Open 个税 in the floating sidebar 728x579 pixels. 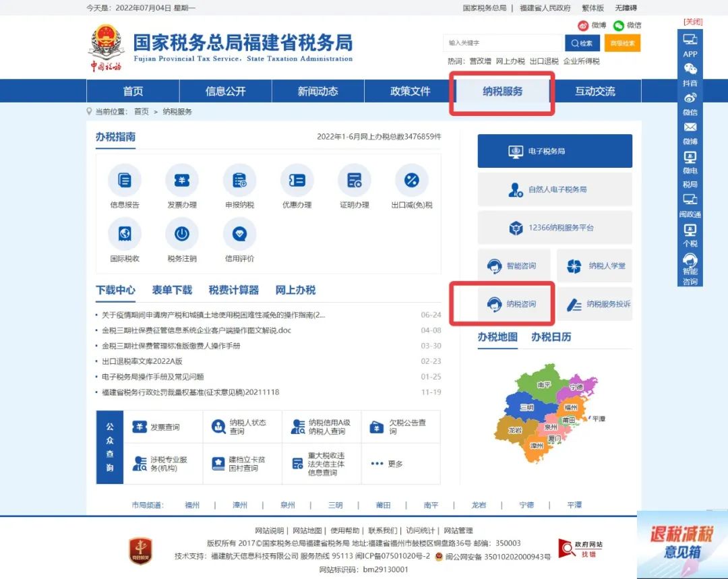690,235
